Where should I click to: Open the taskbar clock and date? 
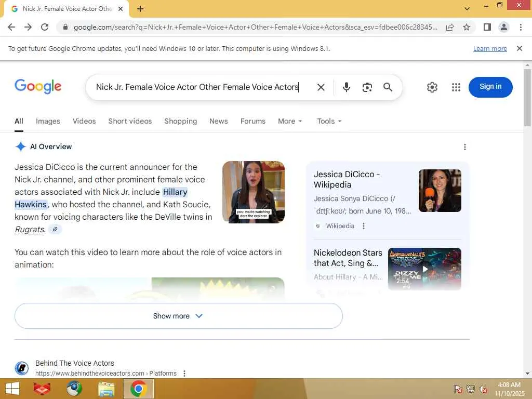coord(509,389)
